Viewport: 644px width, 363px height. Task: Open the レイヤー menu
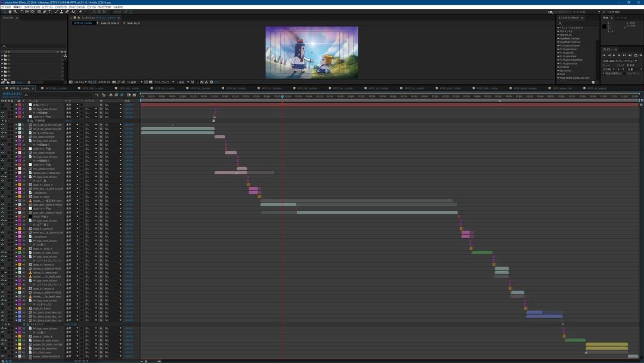(47, 7)
